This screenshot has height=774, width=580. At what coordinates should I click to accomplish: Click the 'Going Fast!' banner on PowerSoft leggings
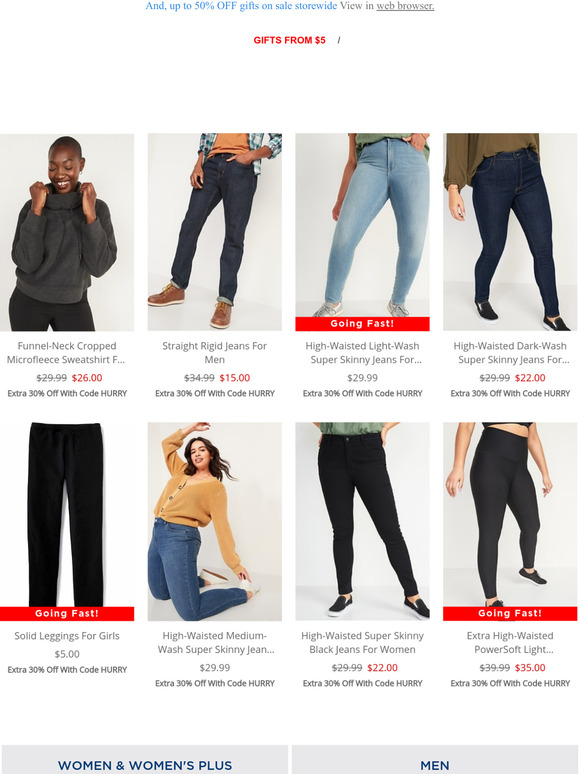tap(510, 614)
